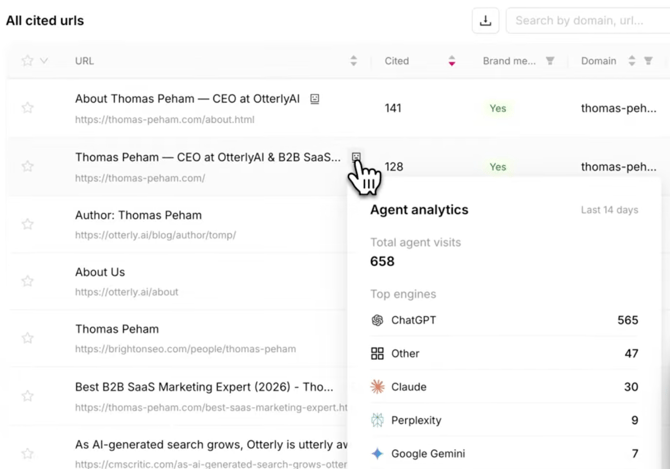
Task: Star the About Thomas Peham row
Action: pyautogui.click(x=28, y=108)
